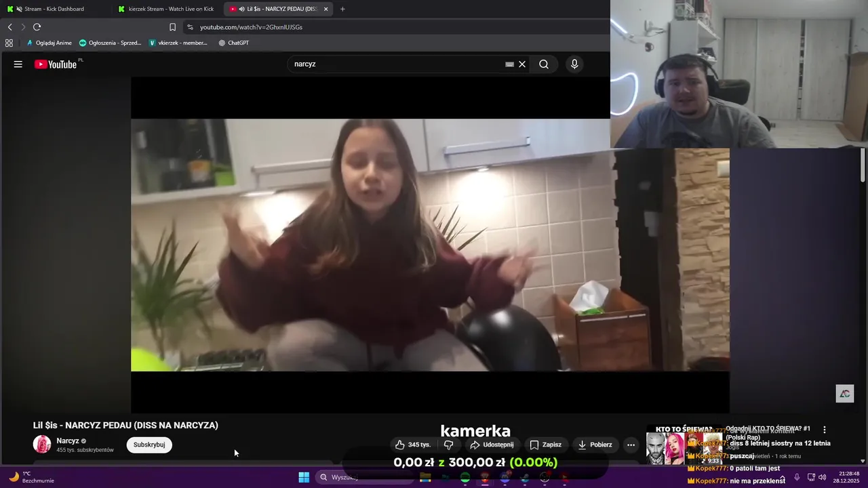
Task: Open the ChatGPT bookmark
Action: [234, 43]
